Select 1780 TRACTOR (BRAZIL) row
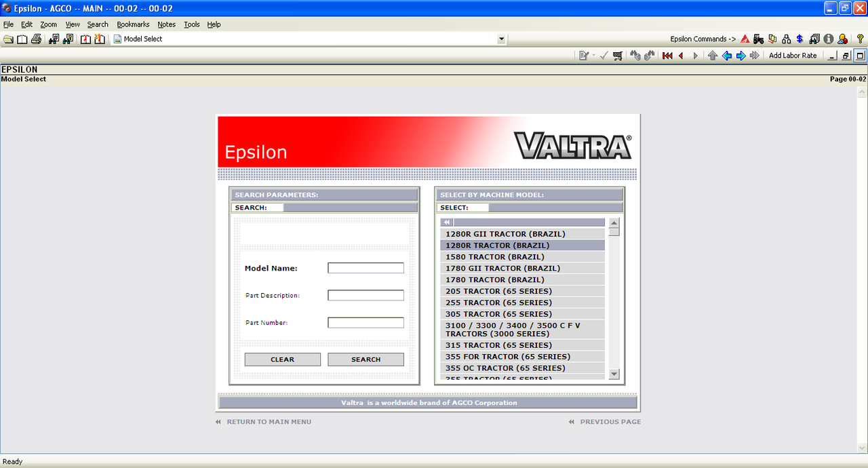Viewport: 868px width, 468px height. coord(522,279)
